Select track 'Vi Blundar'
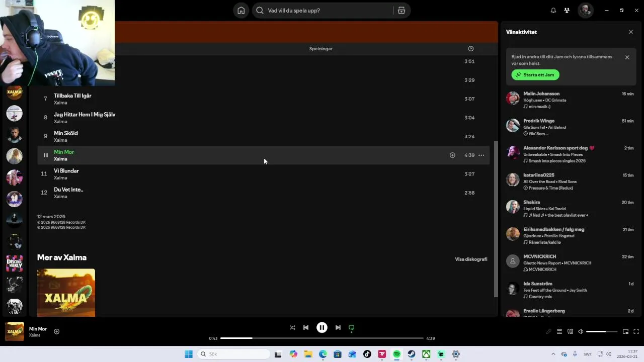Image resolution: width=644 pixels, height=362 pixels. point(66,171)
